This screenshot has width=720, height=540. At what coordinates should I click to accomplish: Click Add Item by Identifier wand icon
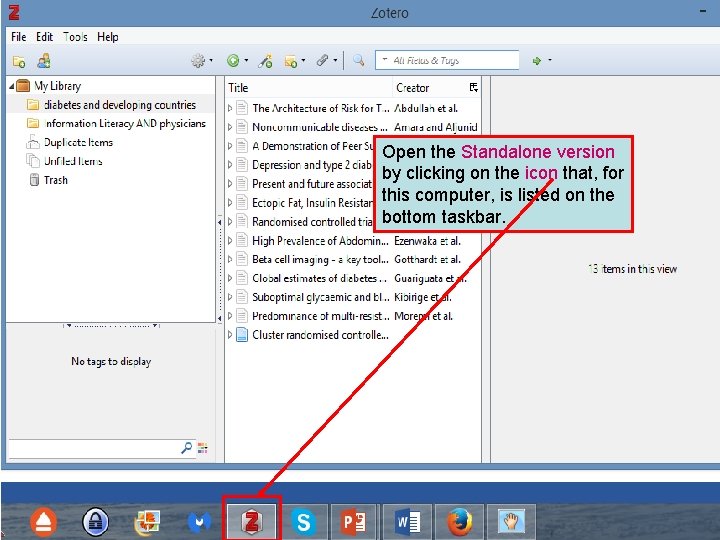(x=265, y=61)
